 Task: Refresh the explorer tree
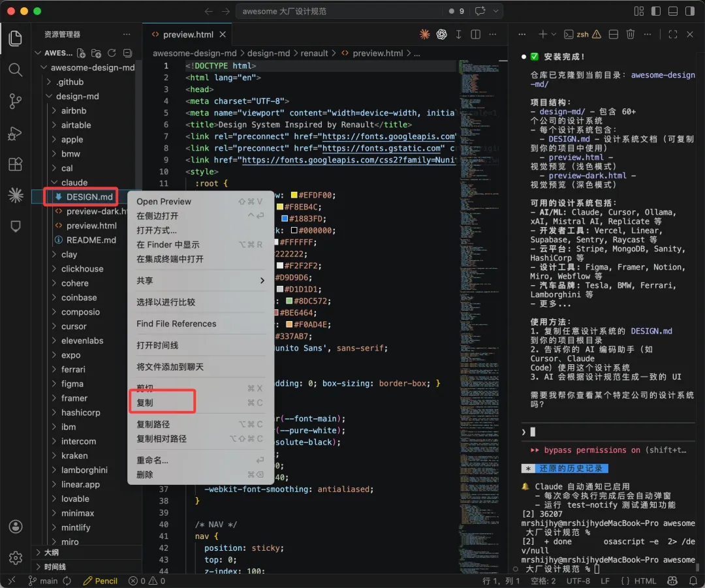point(112,53)
